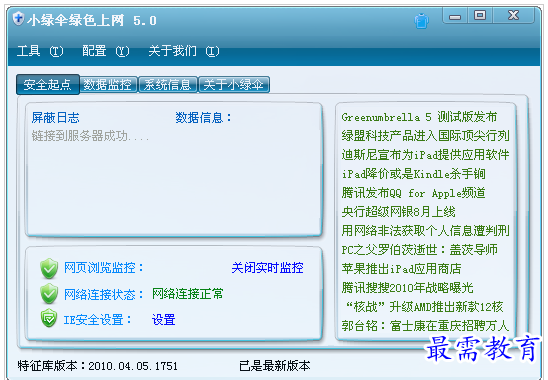Click the shield app icon in title bar
The image size is (548, 380).
pos(18,19)
